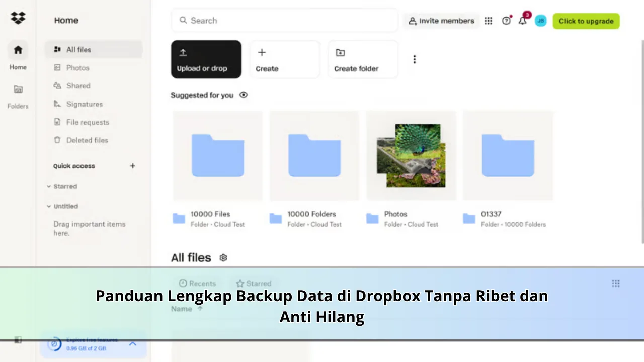Expand the Starred section chevron

[49, 186]
